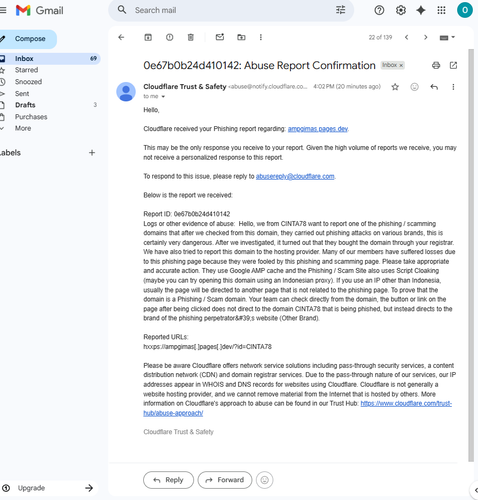Viewport: 478px width, 500px height.
Task: Open Settings gear icon
Action: coord(400,10)
